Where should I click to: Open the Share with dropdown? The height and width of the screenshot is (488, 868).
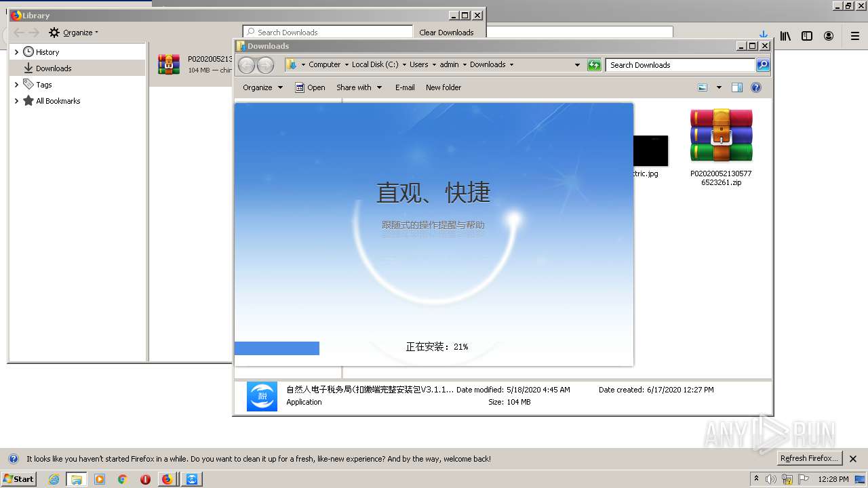tap(359, 87)
